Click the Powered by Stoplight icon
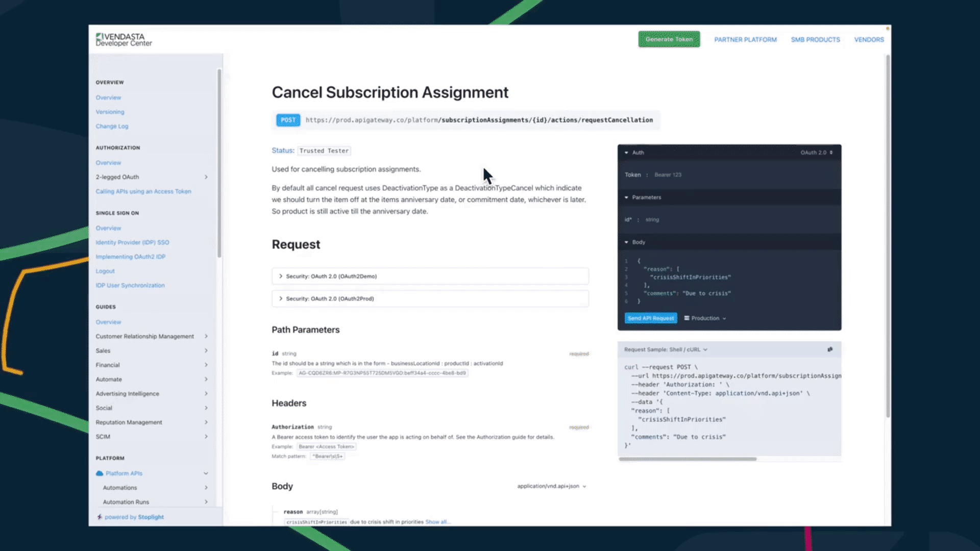Viewport: 980px width, 551px height. click(100, 517)
